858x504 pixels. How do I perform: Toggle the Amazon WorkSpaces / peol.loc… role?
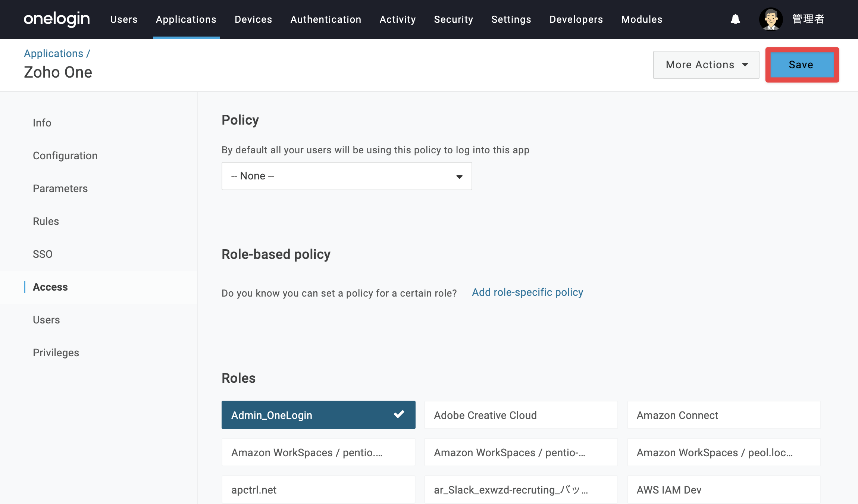(x=724, y=452)
